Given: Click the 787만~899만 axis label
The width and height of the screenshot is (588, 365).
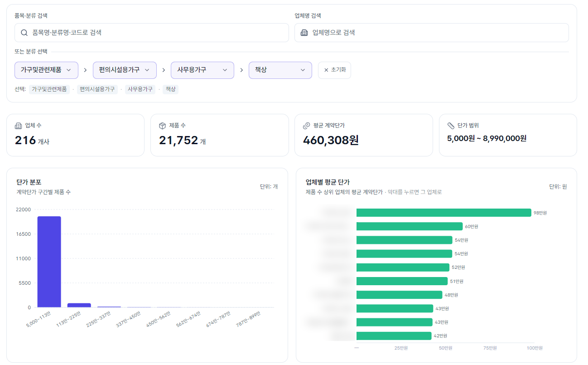Looking at the screenshot, I should (x=248, y=319).
